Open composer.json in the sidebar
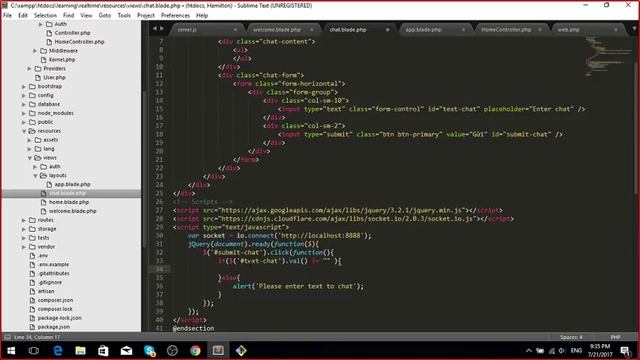640x360 pixels. tap(55, 300)
